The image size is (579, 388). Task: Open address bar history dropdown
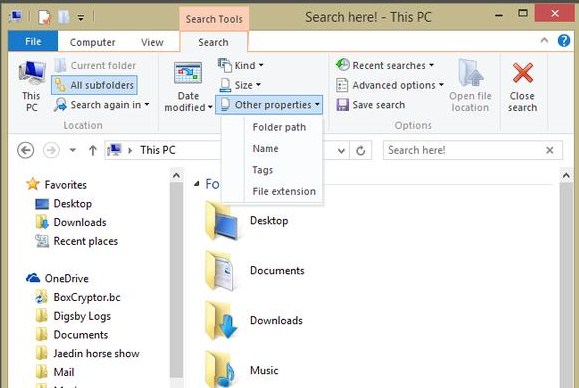(x=342, y=151)
